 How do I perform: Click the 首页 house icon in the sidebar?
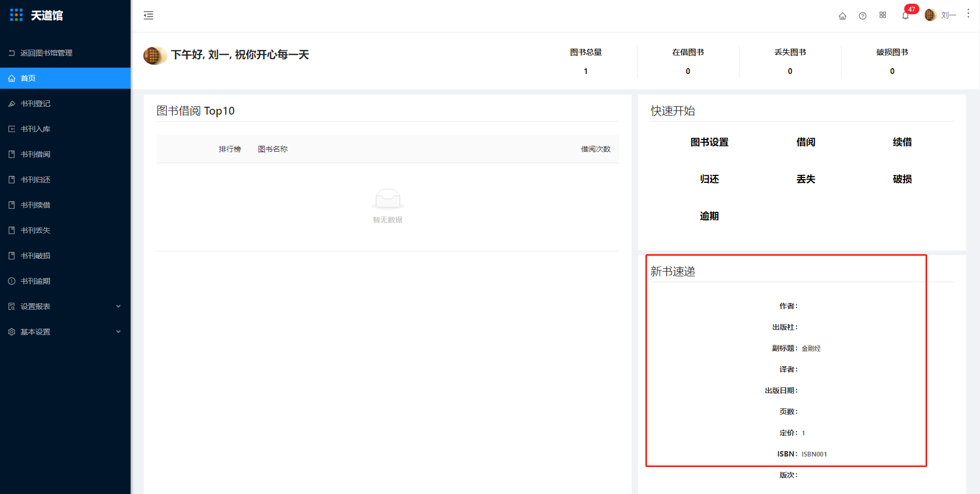12,78
